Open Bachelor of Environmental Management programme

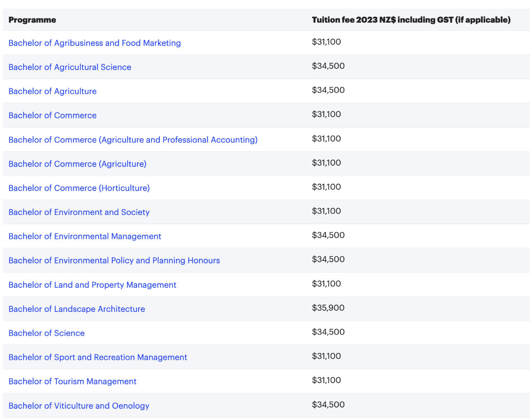tap(84, 236)
